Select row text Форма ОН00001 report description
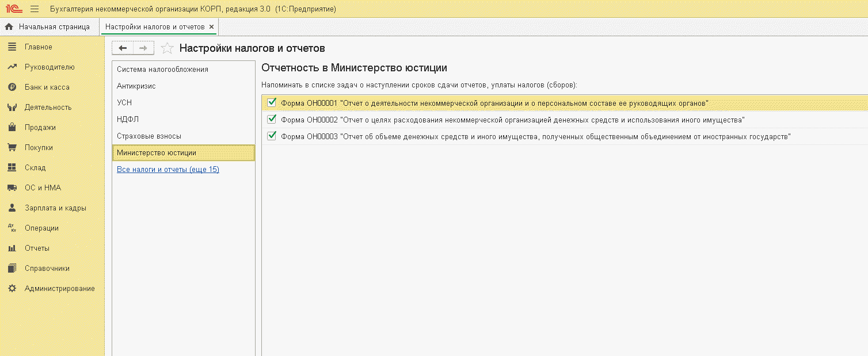 coord(494,103)
